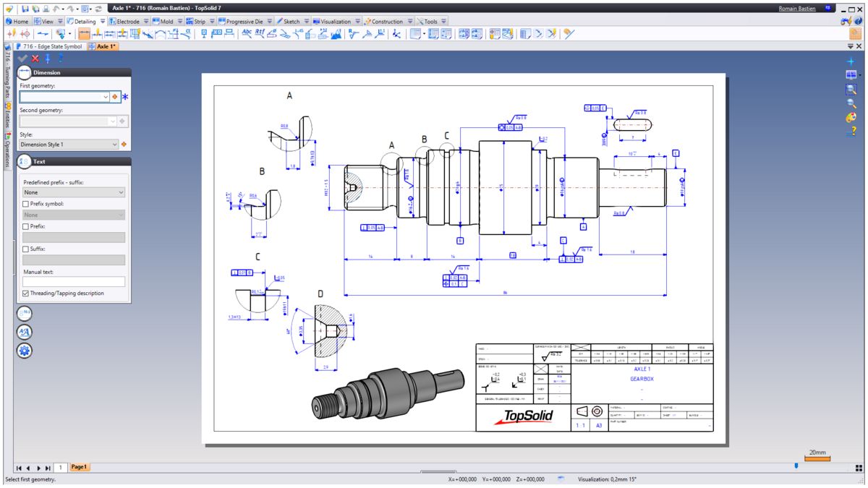The height and width of the screenshot is (488, 868).
Task: Expand the Sketch tab dropdown arrow
Action: pos(306,21)
